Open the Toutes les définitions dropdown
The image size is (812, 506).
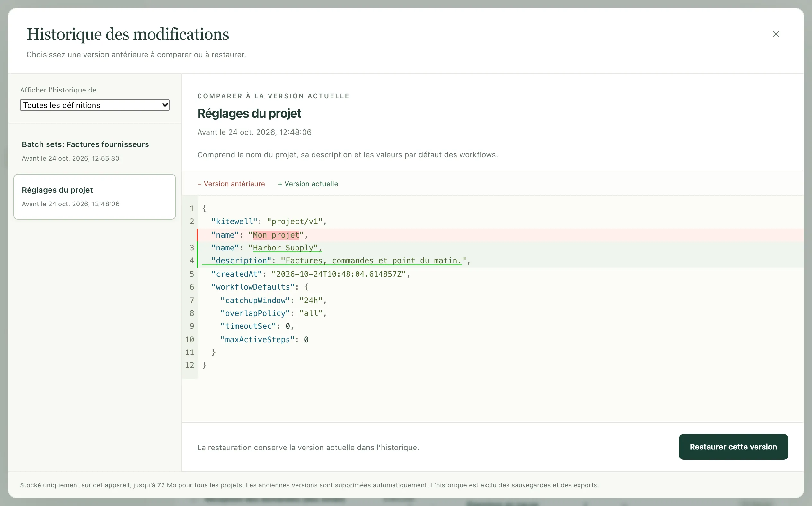click(95, 105)
